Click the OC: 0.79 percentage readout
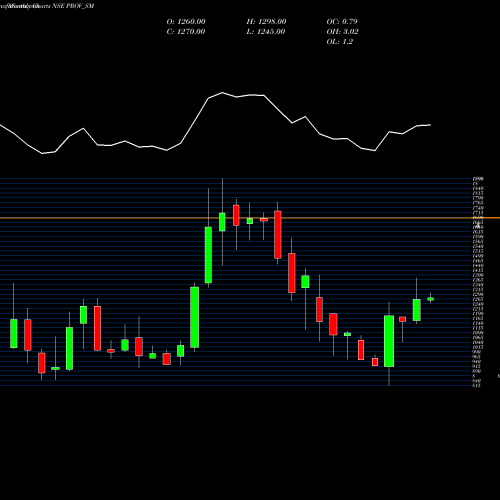This screenshot has height=500, width=500. (342, 22)
